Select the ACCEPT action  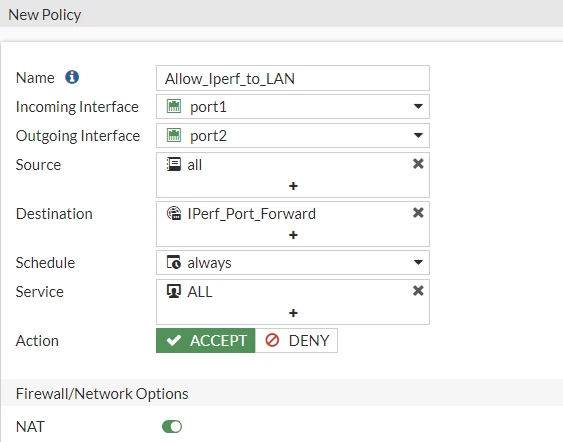(205, 340)
